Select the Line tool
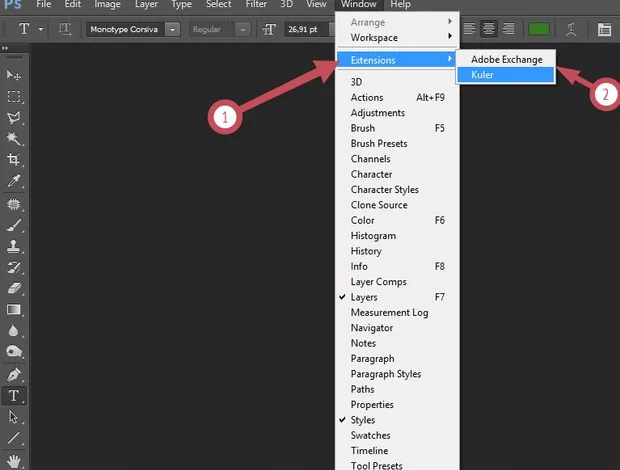The image size is (620, 470). point(14,438)
